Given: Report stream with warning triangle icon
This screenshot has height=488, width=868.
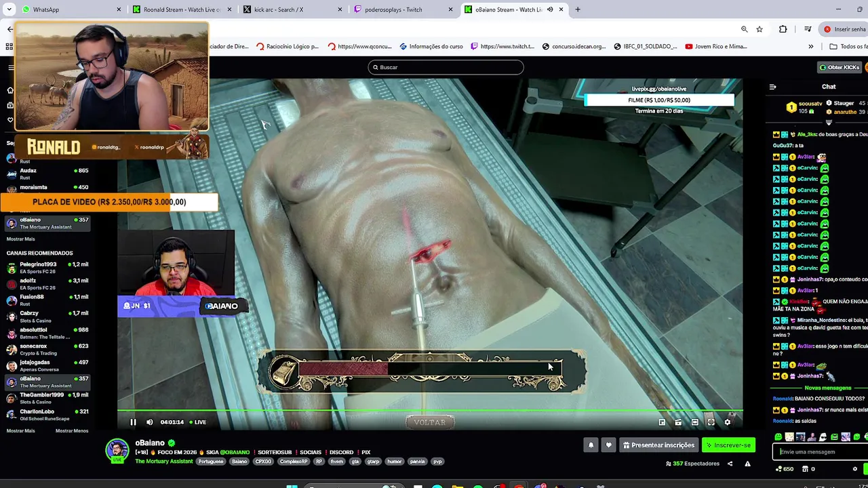Looking at the screenshot, I should coord(747,464).
